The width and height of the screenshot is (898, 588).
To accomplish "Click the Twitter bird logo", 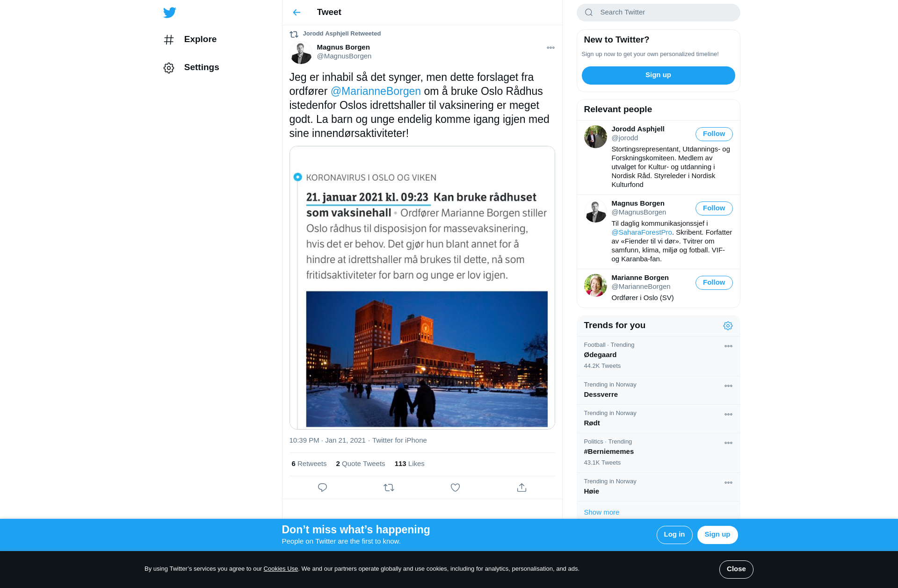I will 170,13.
